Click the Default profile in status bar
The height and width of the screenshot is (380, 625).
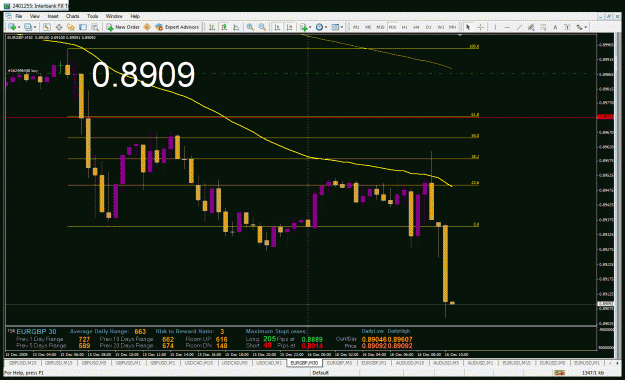tap(320, 373)
